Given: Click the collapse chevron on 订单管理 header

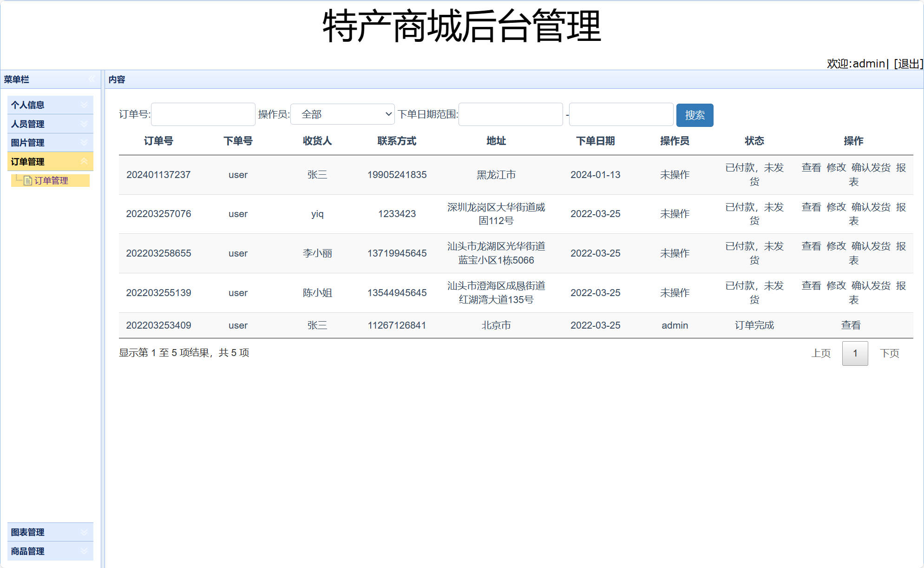Looking at the screenshot, I should coord(84,161).
